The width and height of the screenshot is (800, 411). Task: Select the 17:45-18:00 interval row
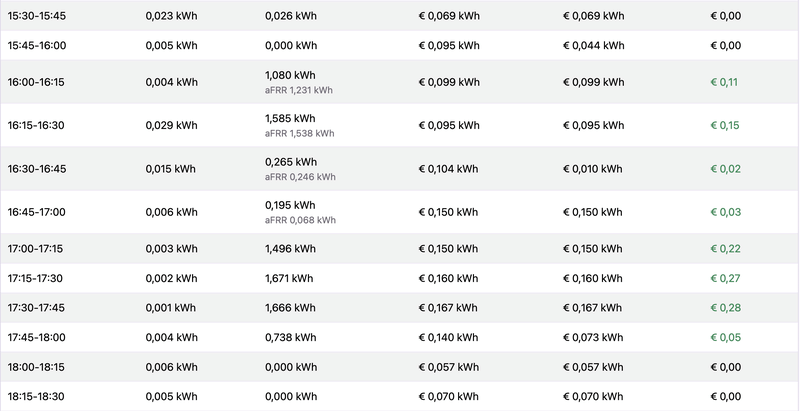tap(400, 338)
